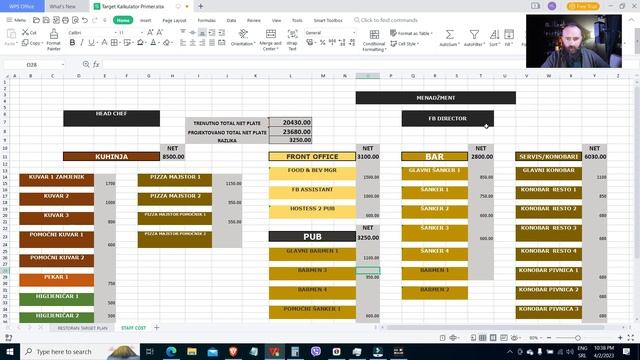Viewport: 640px width, 360px height.
Task: Open the font name dropdown (Calibri)
Action: 116,32
